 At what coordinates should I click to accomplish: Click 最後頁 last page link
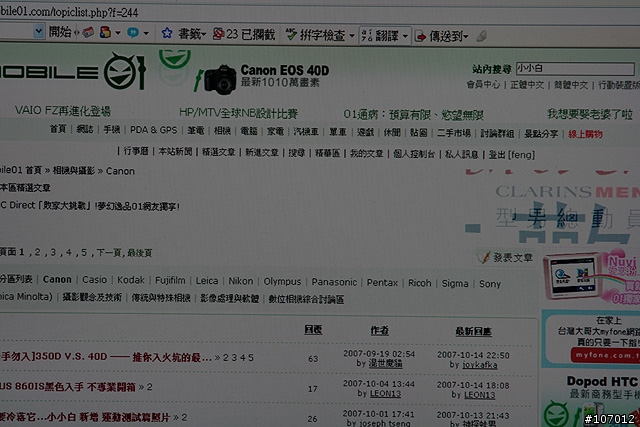(140, 253)
